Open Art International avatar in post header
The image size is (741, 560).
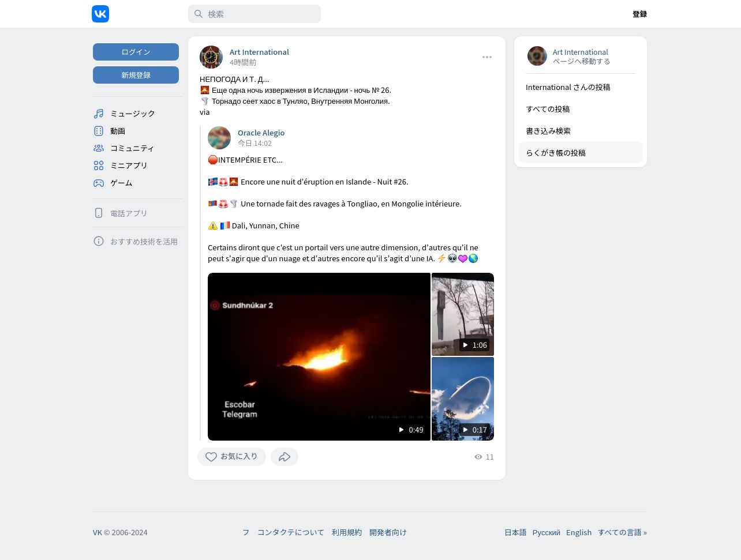[x=211, y=57]
